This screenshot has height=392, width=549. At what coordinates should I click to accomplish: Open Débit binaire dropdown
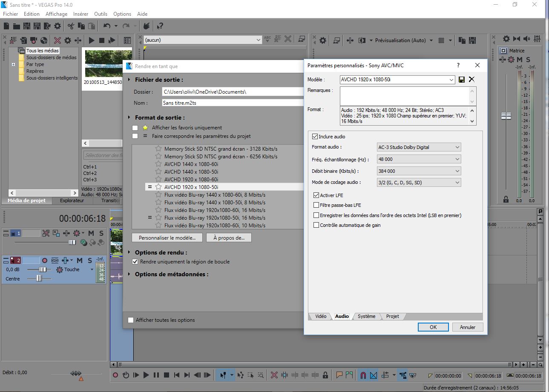pos(419,171)
